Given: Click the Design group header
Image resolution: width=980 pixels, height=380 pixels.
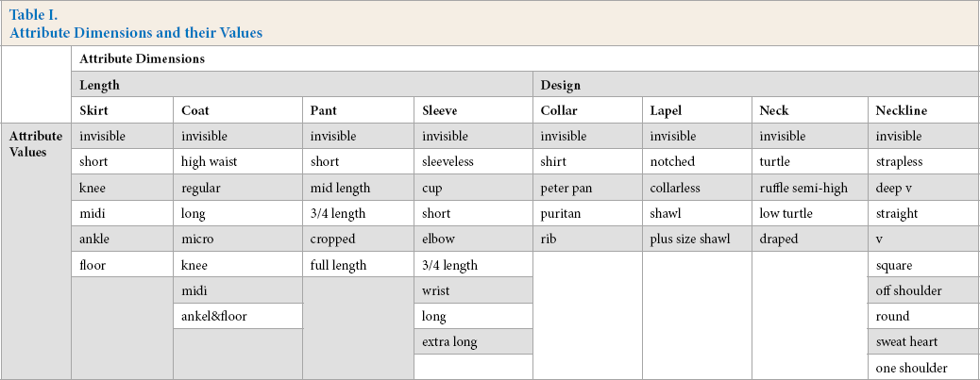Looking at the screenshot, I should (755, 84).
